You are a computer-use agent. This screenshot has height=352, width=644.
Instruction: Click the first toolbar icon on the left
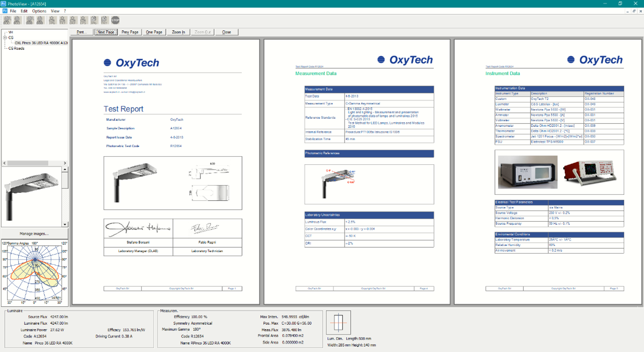click(x=7, y=20)
